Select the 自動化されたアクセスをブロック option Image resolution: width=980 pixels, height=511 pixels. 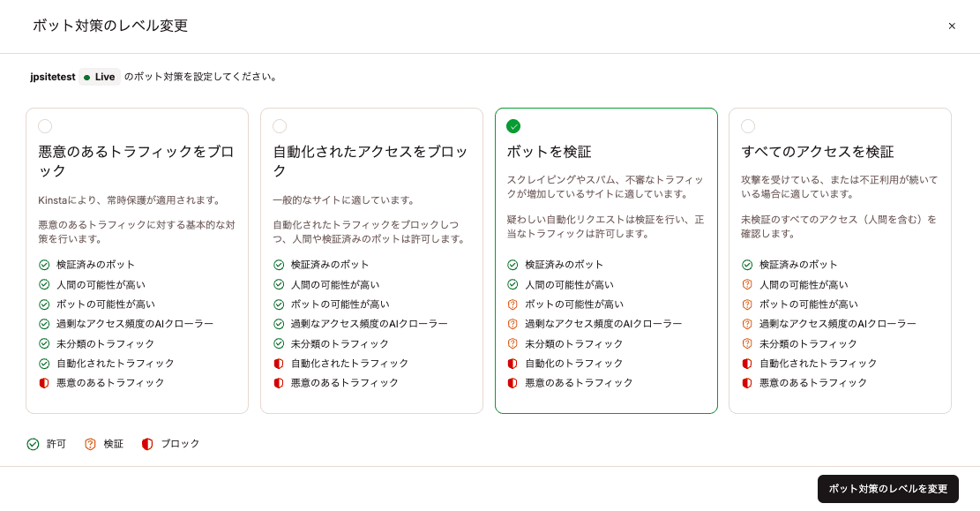coord(280,125)
